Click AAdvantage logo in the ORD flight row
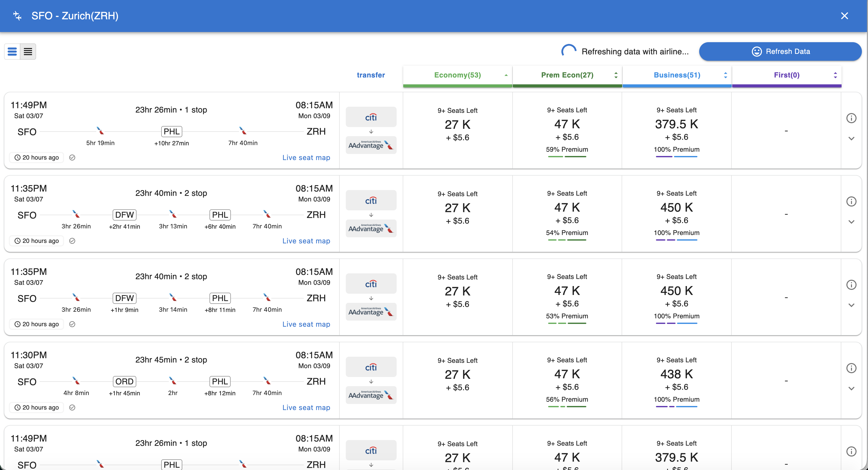Viewport: 868px width, 470px height. point(371,395)
